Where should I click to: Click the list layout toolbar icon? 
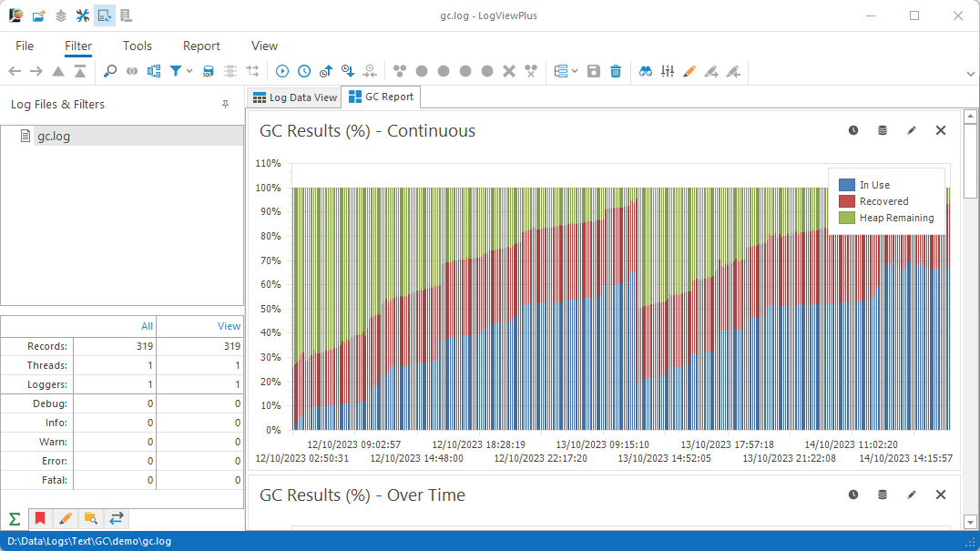[561, 71]
